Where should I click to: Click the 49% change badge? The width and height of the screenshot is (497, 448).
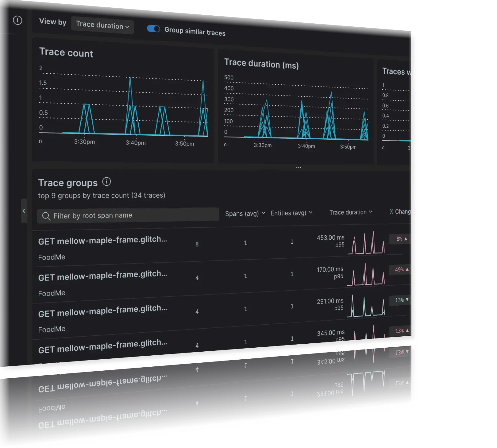click(x=400, y=270)
